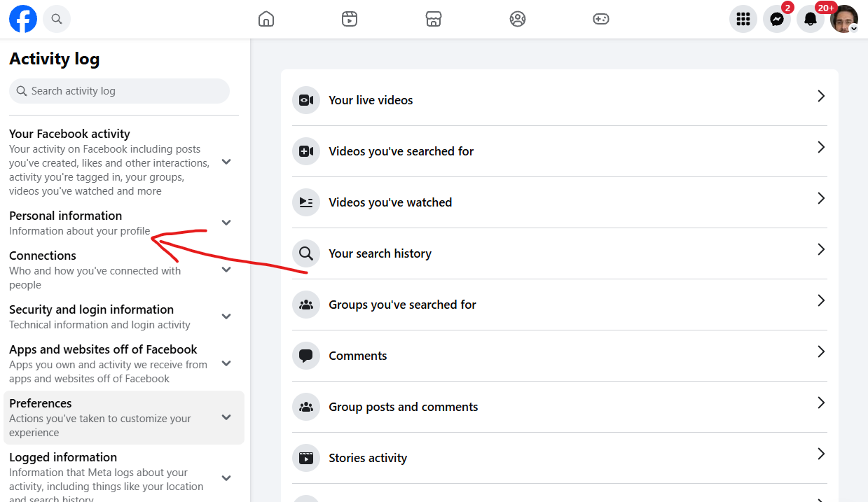Expand the Preferences section chevron
868x502 pixels.
(x=226, y=417)
